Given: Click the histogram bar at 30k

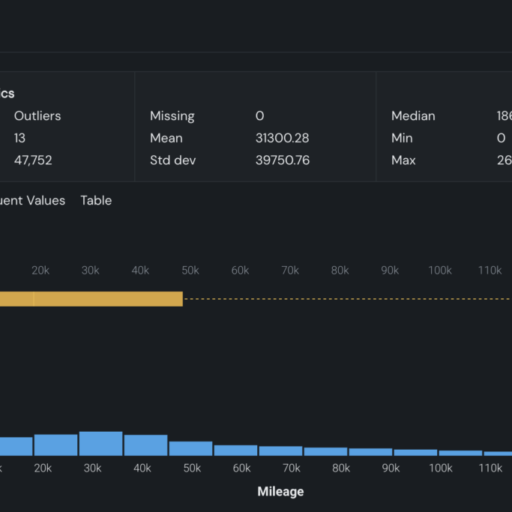Looking at the screenshot, I should [101, 444].
